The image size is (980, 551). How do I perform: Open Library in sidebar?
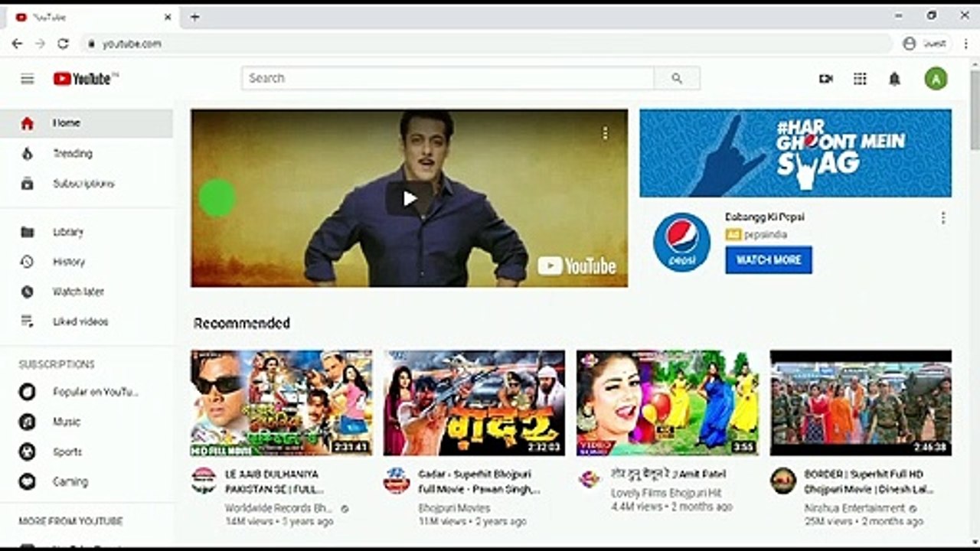(x=87, y=232)
